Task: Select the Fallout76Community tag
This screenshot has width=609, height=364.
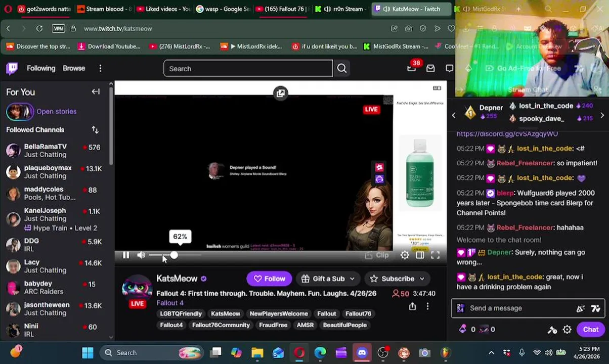Action: tap(221, 325)
